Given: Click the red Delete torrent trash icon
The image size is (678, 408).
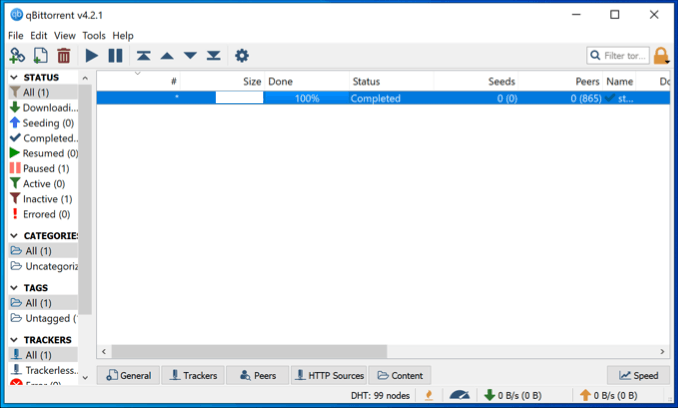Looking at the screenshot, I should click(64, 56).
